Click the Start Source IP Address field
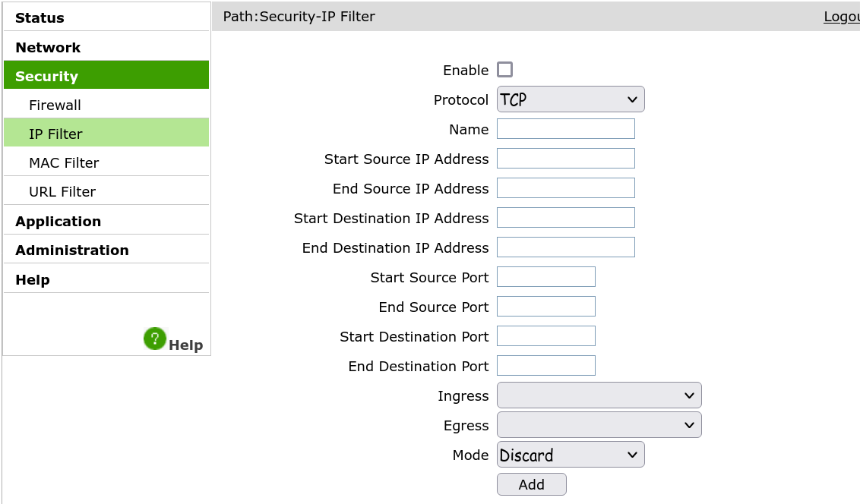The image size is (860, 504). click(565, 159)
